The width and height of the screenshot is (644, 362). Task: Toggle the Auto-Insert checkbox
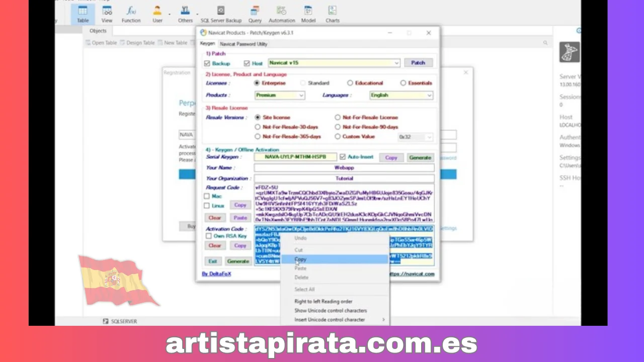pyautogui.click(x=343, y=157)
